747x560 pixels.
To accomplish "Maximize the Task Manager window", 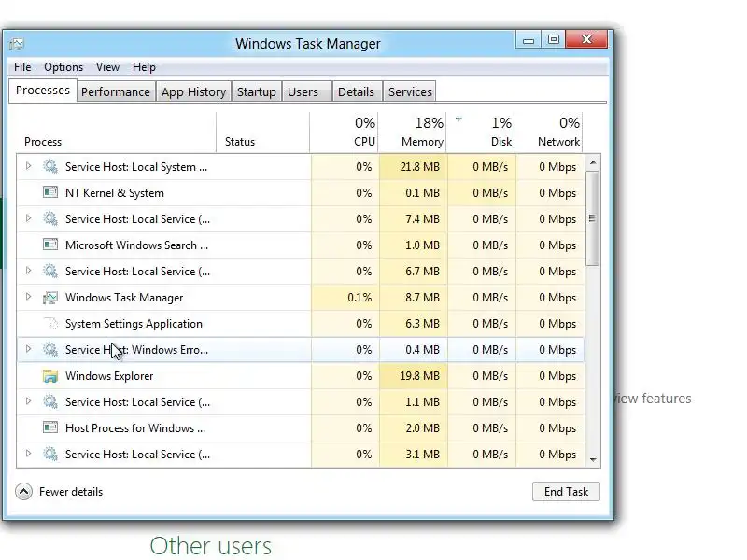I will point(553,40).
